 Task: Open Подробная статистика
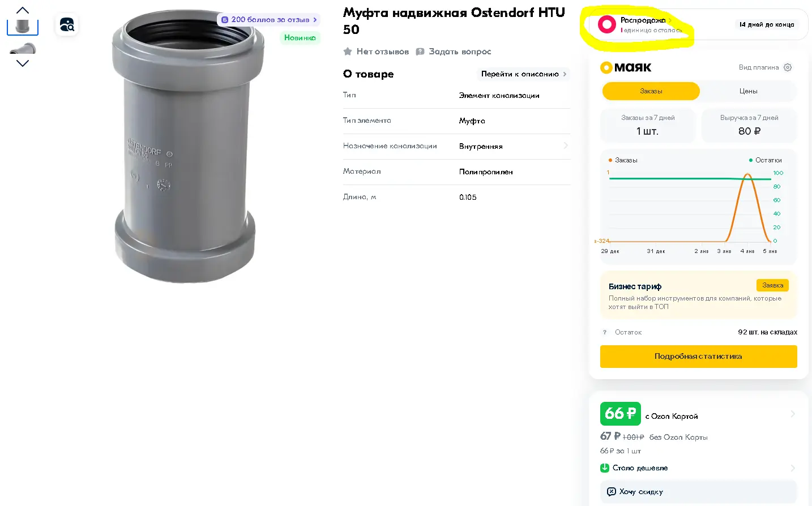point(698,357)
